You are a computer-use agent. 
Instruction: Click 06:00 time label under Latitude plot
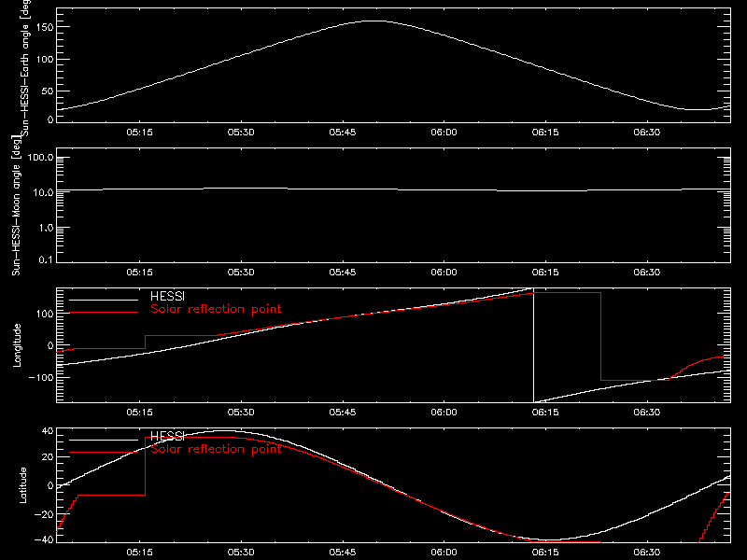[x=444, y=553]
